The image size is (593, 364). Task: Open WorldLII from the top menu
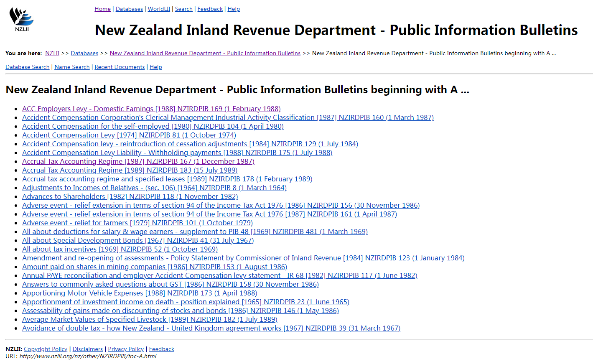159,9
